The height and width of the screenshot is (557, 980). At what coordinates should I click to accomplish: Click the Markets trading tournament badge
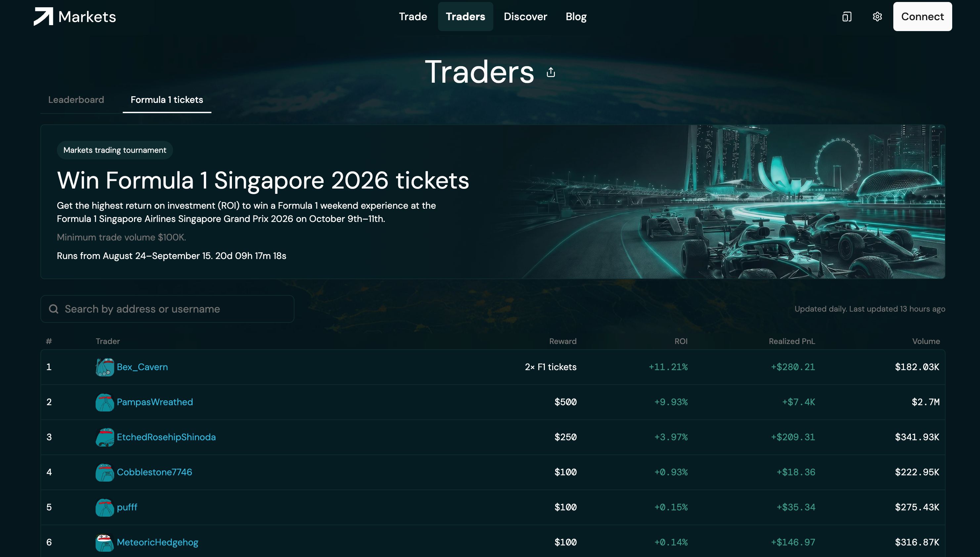tap(115, 150)
